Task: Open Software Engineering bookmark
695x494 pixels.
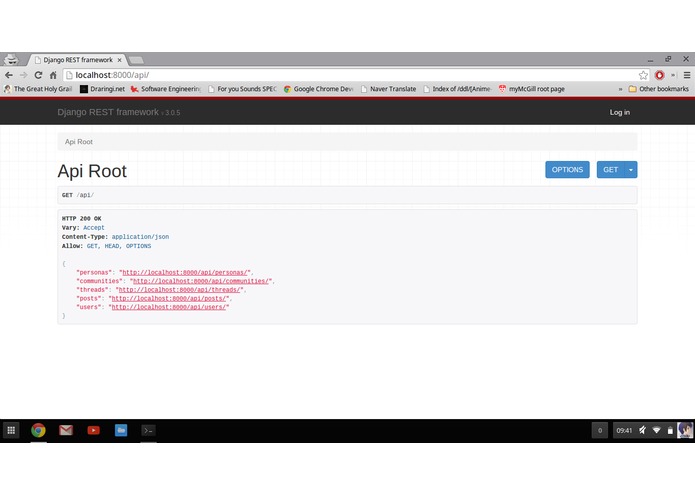Action: (x=165, y=89)
